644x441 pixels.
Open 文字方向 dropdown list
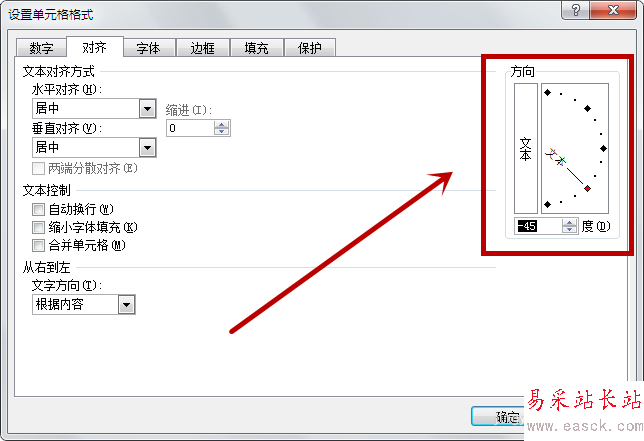[x=126, y=305]
